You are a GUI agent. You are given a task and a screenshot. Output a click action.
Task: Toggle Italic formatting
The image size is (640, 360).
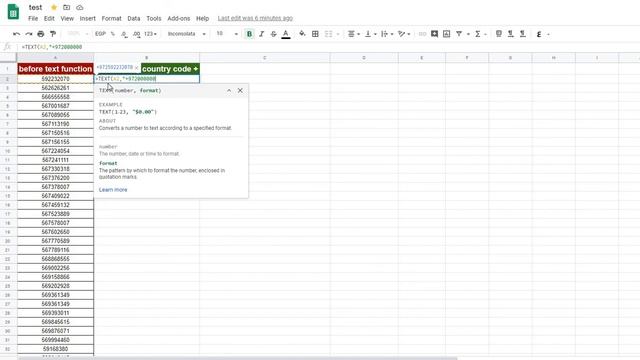point(261,34)
